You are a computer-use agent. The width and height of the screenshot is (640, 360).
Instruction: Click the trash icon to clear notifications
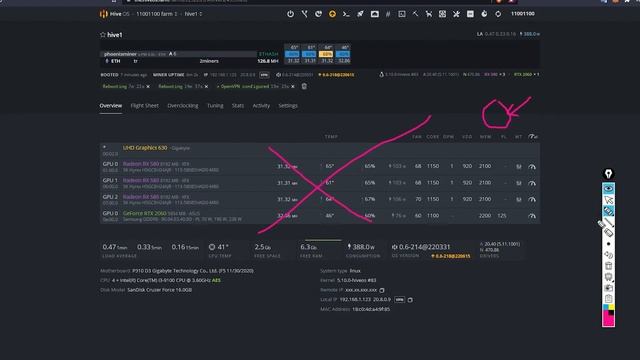pos(304,86)
